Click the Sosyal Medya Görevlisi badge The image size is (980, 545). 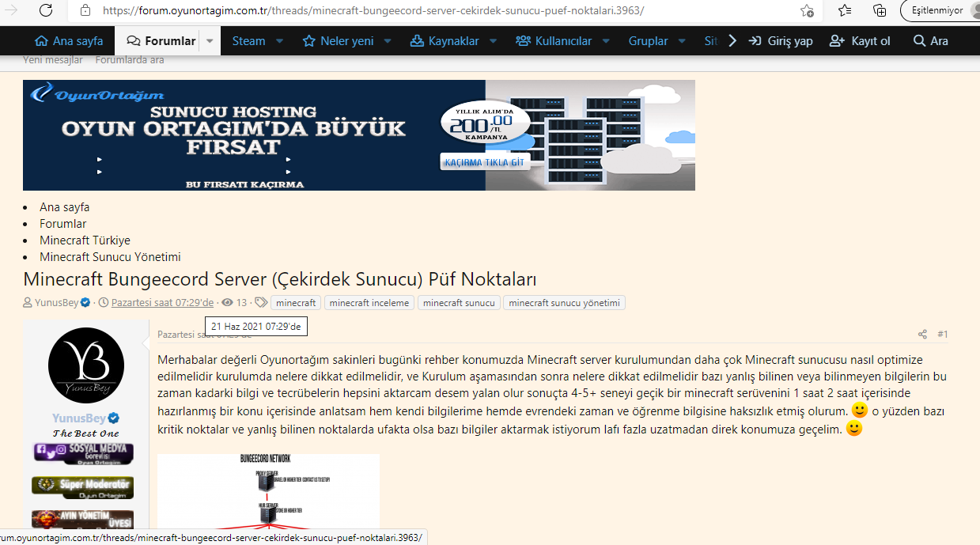pos(83,453)
